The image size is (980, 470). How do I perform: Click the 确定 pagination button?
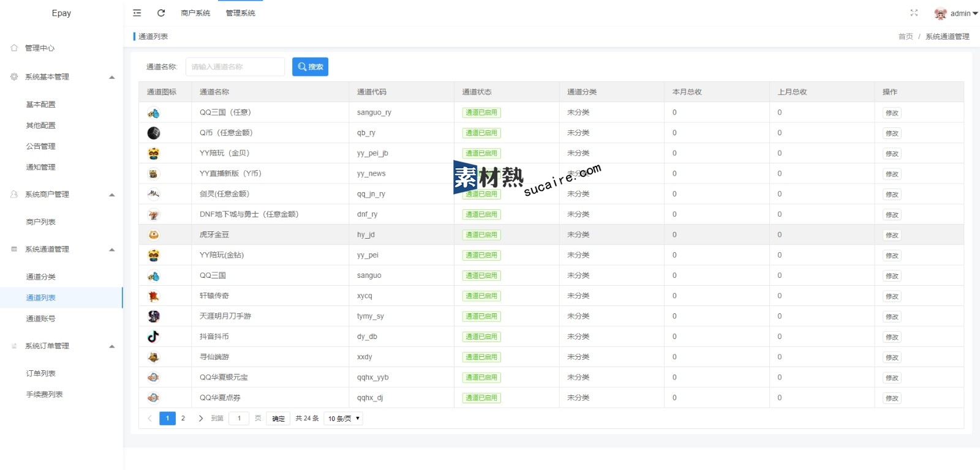278,419
